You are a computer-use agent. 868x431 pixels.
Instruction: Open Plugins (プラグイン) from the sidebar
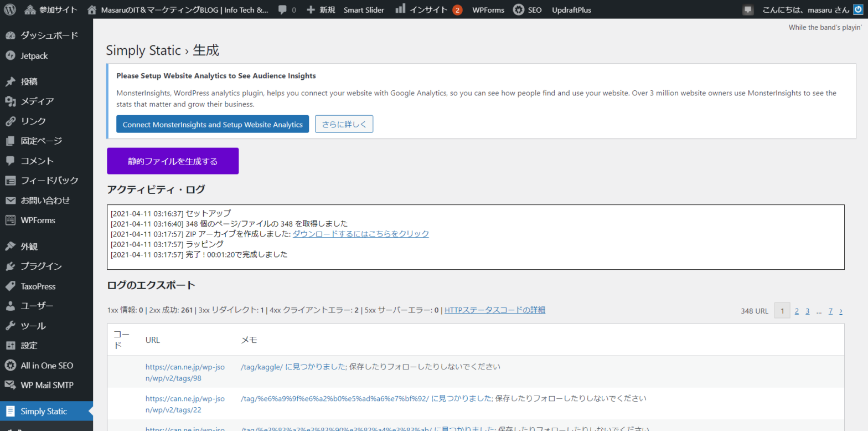point(41,266)
